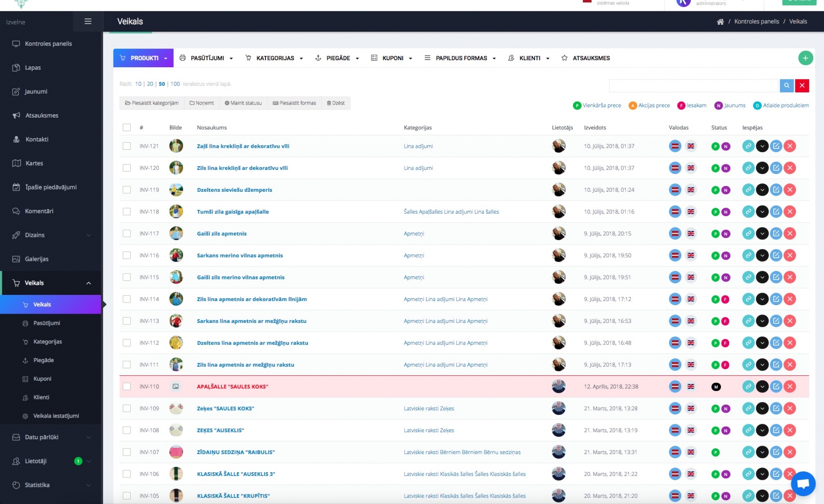Screen dimensions: 824x504
Task: Open the PIEGĀDE dropdown
Action: 337,58
